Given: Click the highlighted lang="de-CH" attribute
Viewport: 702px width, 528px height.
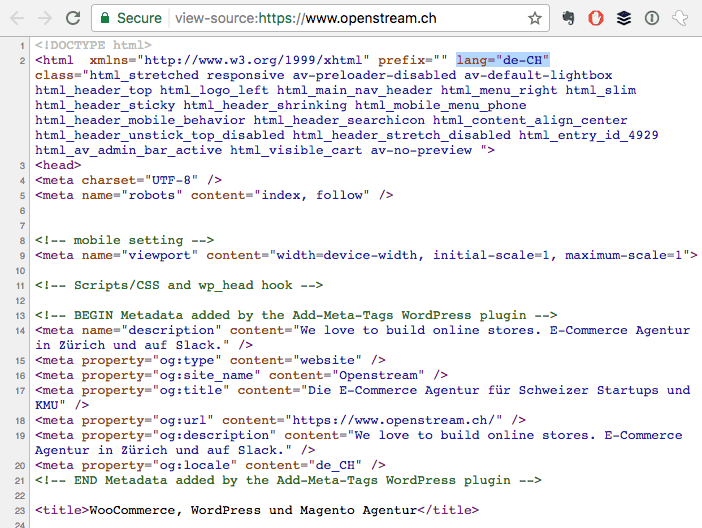Looking at the screenshot, I should point(503,60).
